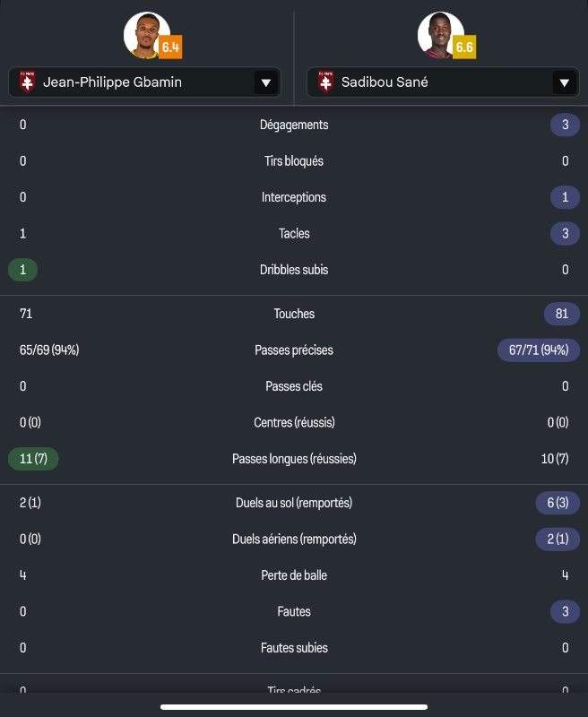
Task: Expand the Sadibou Sané player selector arrow
Action: tap(564, 83)
